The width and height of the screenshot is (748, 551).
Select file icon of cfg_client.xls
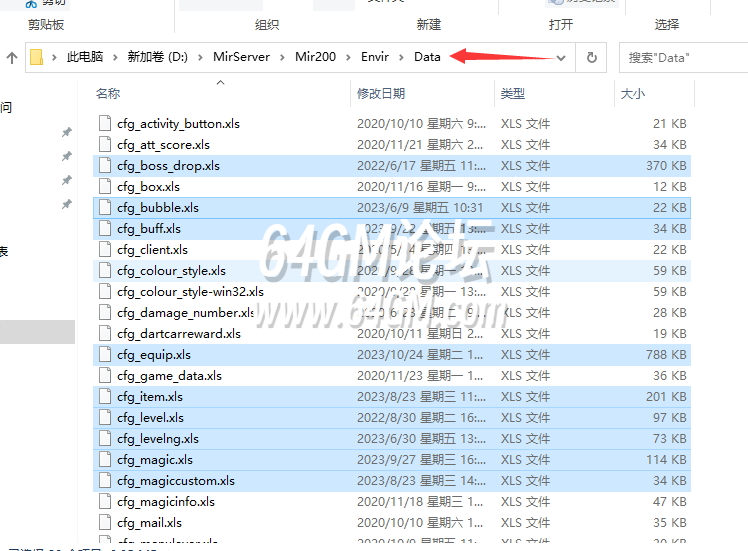click(x=105, y=249)
